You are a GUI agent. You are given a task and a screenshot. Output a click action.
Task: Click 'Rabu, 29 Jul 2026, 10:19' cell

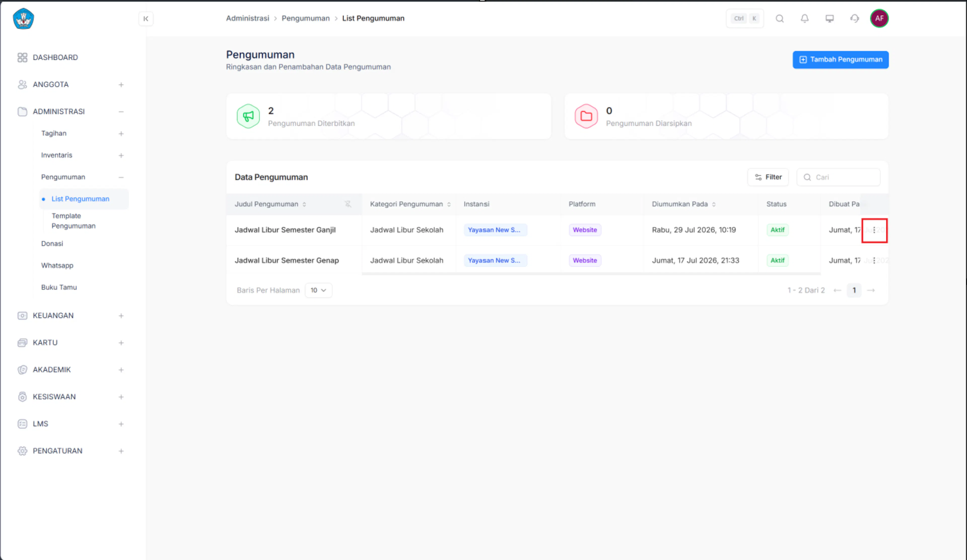(694, 230)
